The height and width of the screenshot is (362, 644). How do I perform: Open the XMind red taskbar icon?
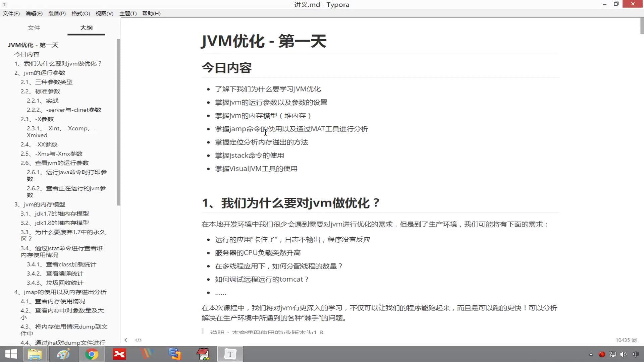tap(119, 354)
